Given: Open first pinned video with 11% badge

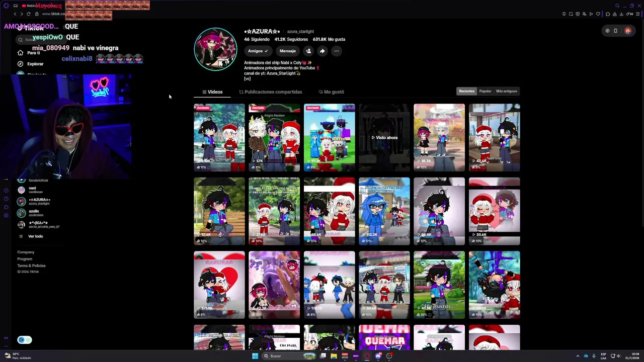Looking at the screenshot, I should point(219,137).
